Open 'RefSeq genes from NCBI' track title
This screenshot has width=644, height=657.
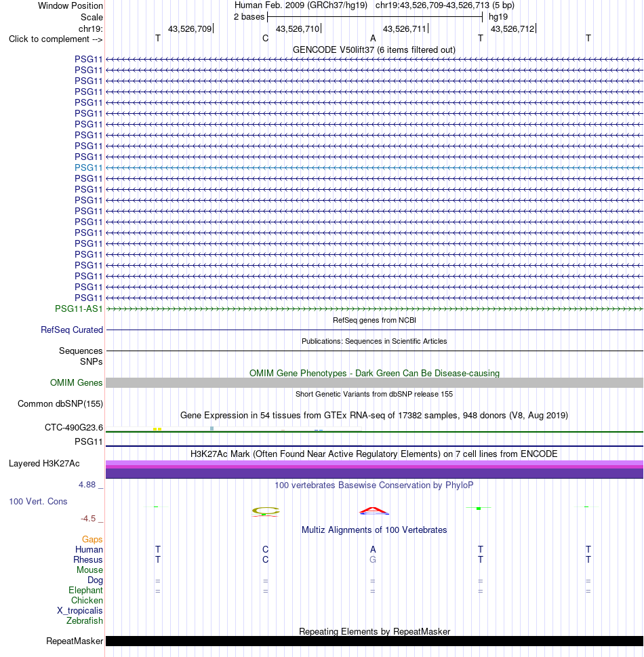pos(374,320)
